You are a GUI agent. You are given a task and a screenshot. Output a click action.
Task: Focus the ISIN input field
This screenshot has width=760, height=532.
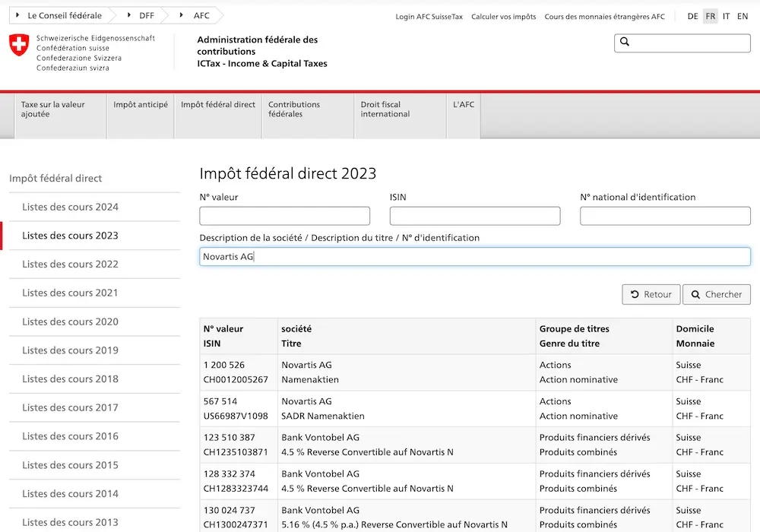[474, 217]
